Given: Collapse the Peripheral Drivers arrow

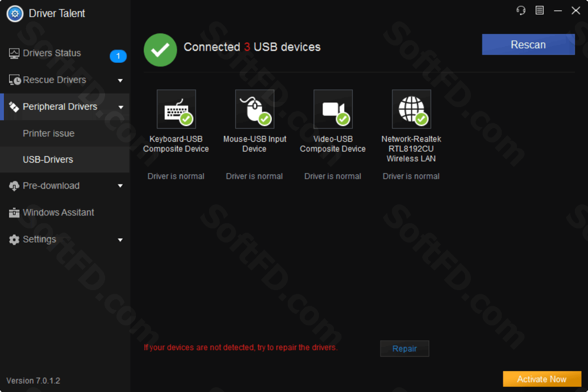Looking at the screenshot, I should (x=121, y=107).
